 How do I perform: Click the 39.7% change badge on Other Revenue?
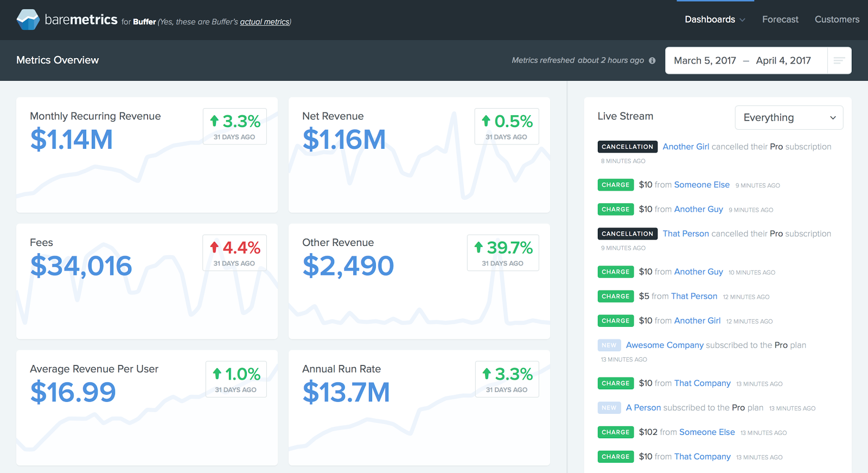click(503, 253)
